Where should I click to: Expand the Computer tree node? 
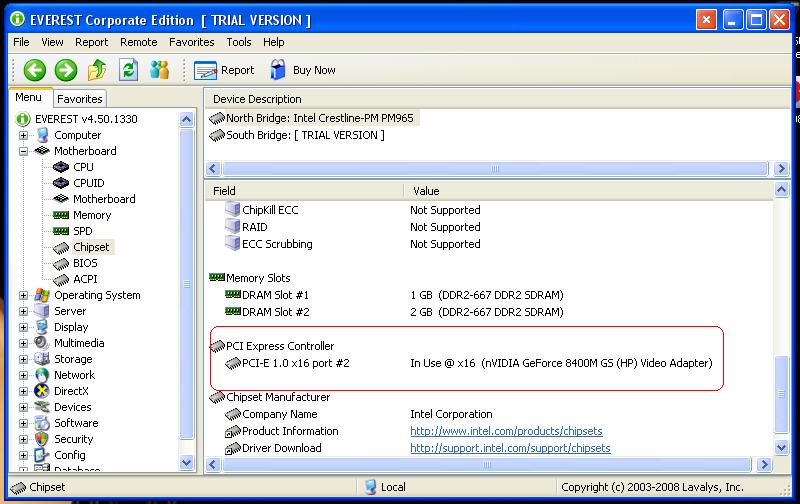(x=23, y=136)
